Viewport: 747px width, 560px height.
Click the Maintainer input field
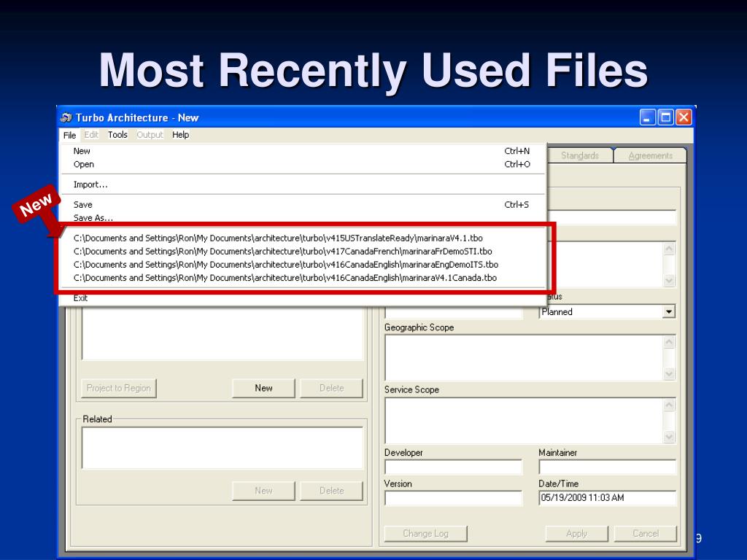click(x=607, y=467)
